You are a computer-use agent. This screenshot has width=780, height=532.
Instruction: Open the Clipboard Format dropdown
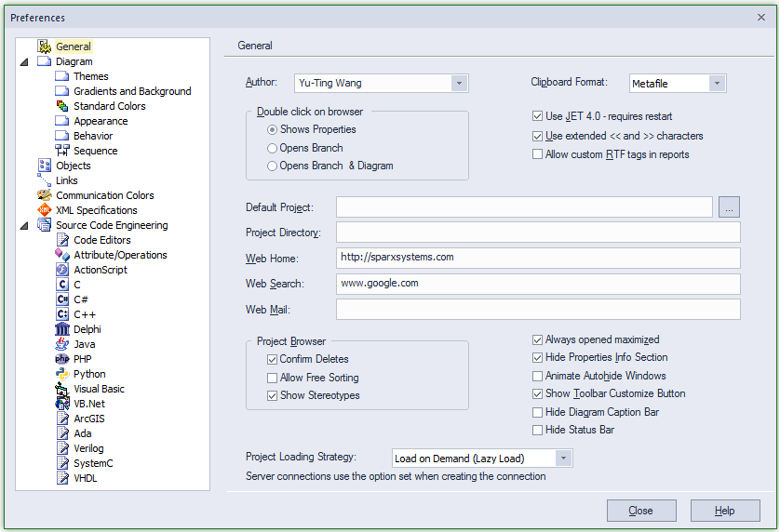pos(717,84)
